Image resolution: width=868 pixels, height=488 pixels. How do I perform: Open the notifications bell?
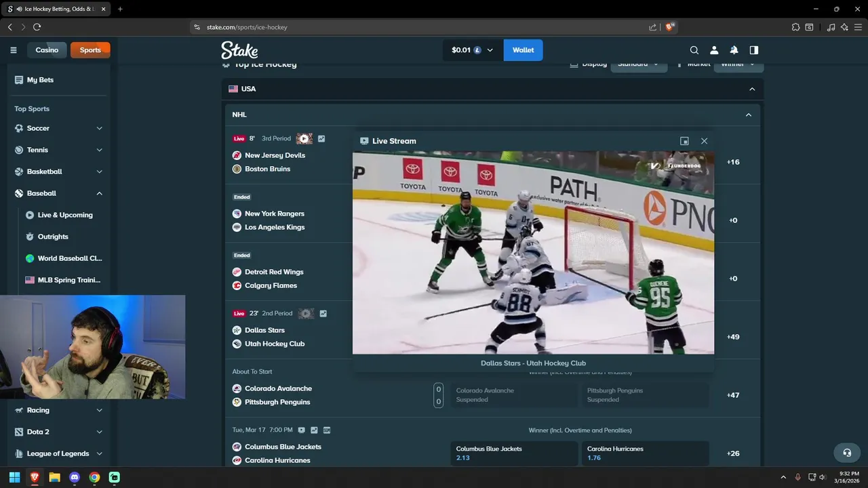pos(734,50)
